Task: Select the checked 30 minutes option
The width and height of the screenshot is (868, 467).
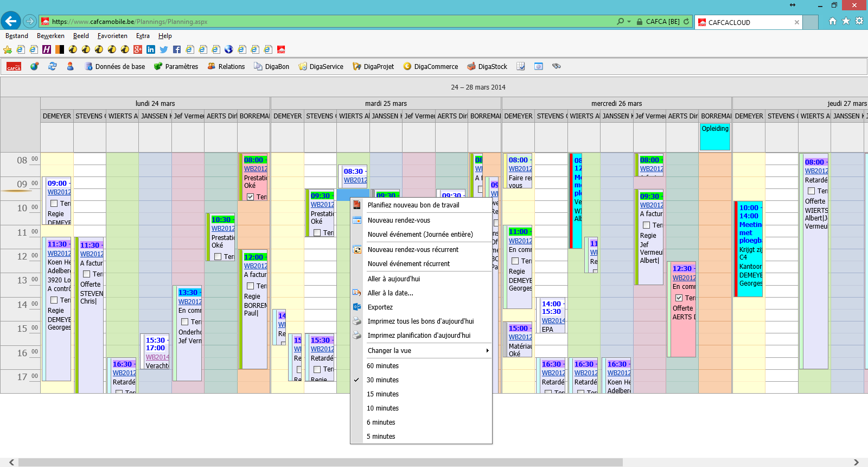Action: point(421,380)
